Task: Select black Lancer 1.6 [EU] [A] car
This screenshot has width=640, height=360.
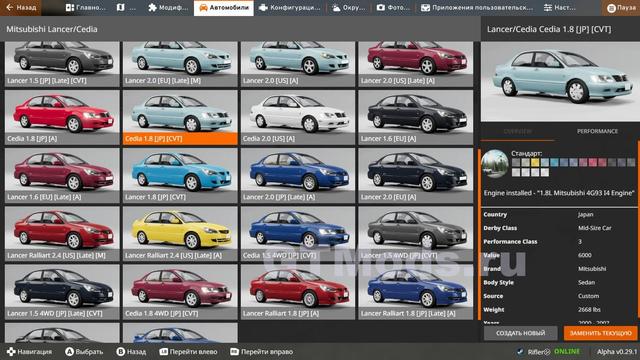Action: 416,118
